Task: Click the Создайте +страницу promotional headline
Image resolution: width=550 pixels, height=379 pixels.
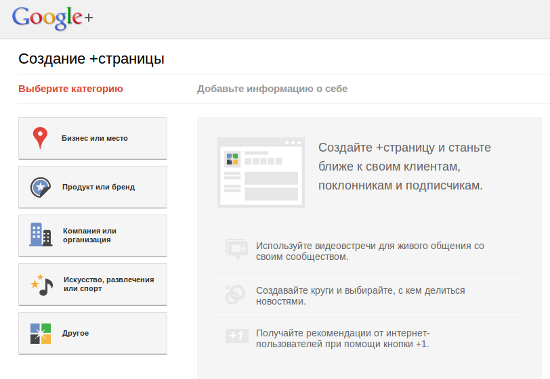Action: click(x=404, y=167)
